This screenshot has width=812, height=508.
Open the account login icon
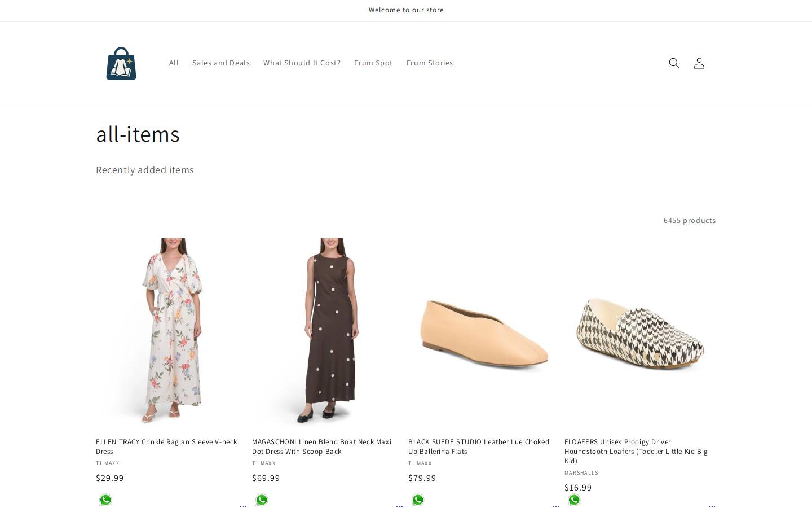tap(699, 63)
